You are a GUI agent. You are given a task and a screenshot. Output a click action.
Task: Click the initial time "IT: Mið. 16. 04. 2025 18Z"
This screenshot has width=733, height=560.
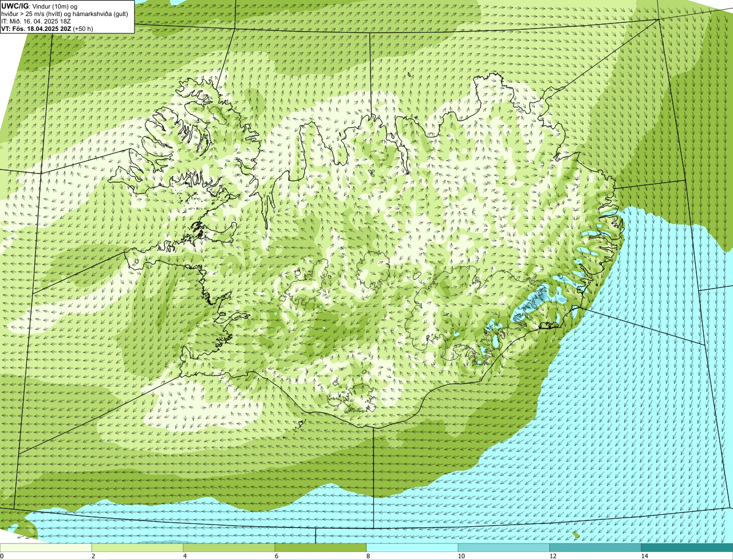click(x=36, y=21)
